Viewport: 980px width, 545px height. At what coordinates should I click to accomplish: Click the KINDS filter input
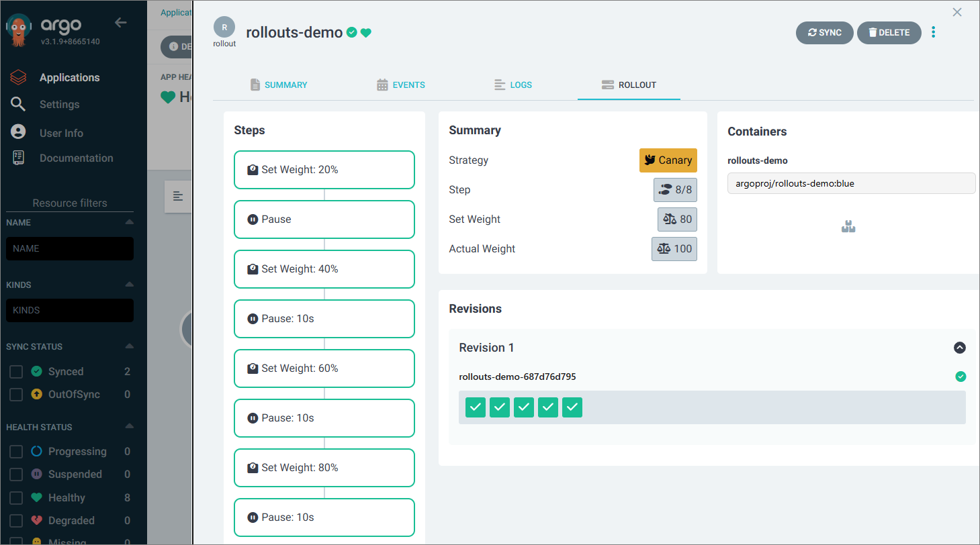[x=70, y=310]
